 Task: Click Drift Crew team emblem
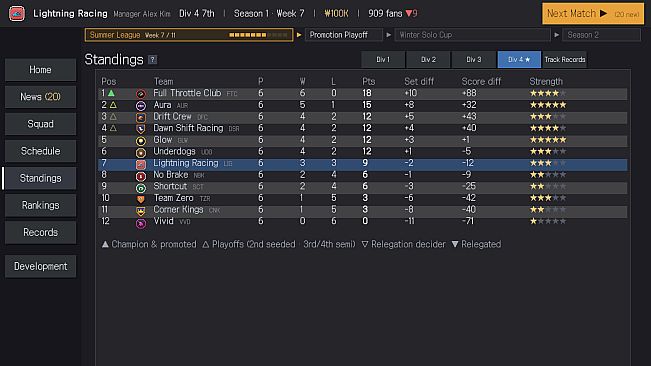[141, 117]
